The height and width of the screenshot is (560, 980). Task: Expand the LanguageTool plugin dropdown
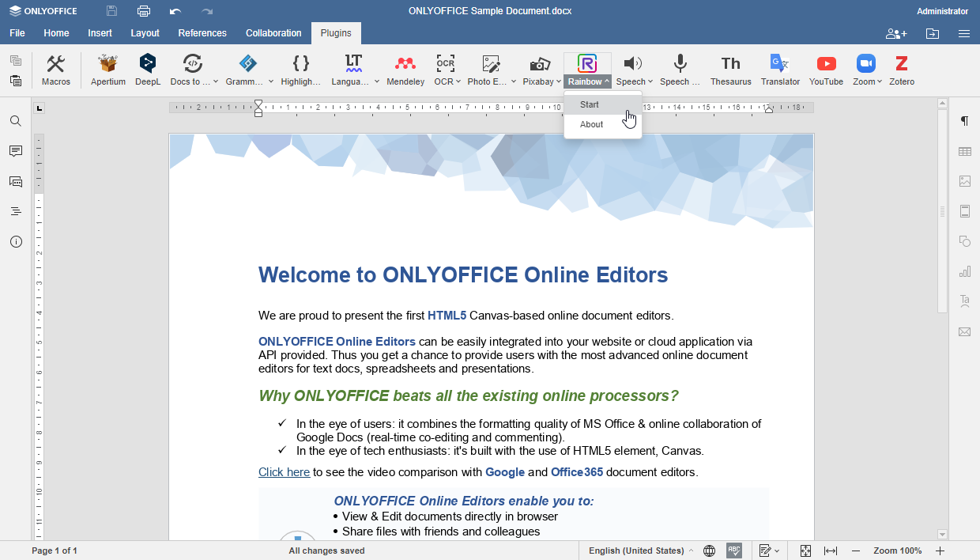[x=377, y=81]
